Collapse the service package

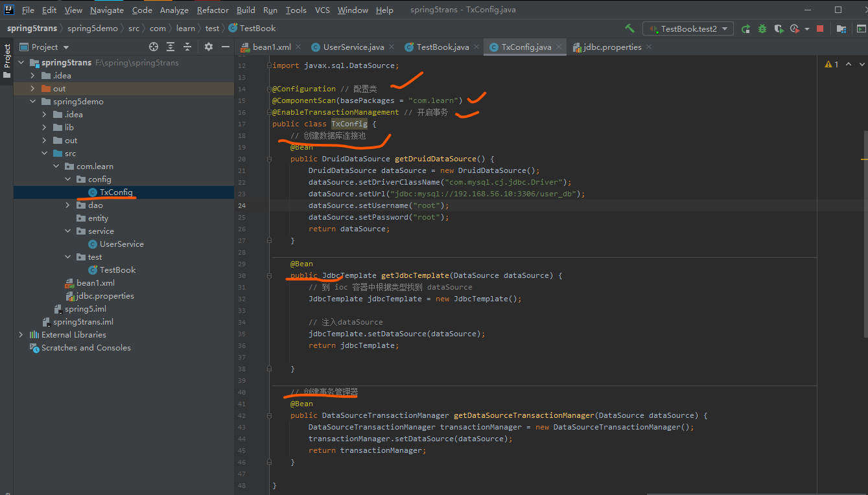67,231
